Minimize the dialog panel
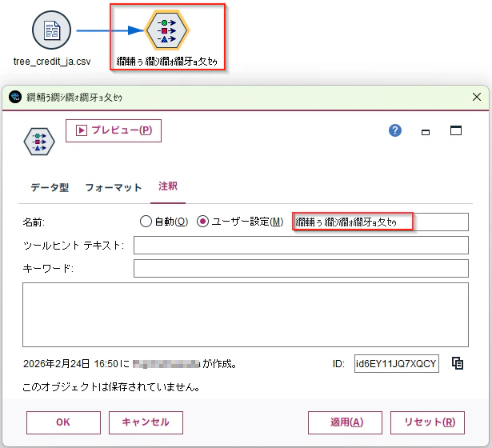This screenshot has width=492, height=448. point(426,132)
